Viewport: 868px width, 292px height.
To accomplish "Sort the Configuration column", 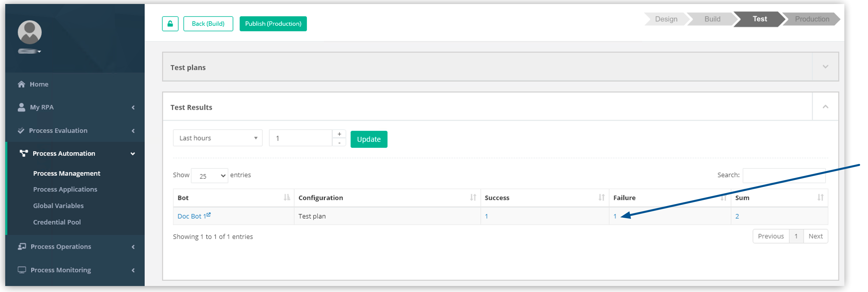I will pyautogui.click(x=473, y=198).
